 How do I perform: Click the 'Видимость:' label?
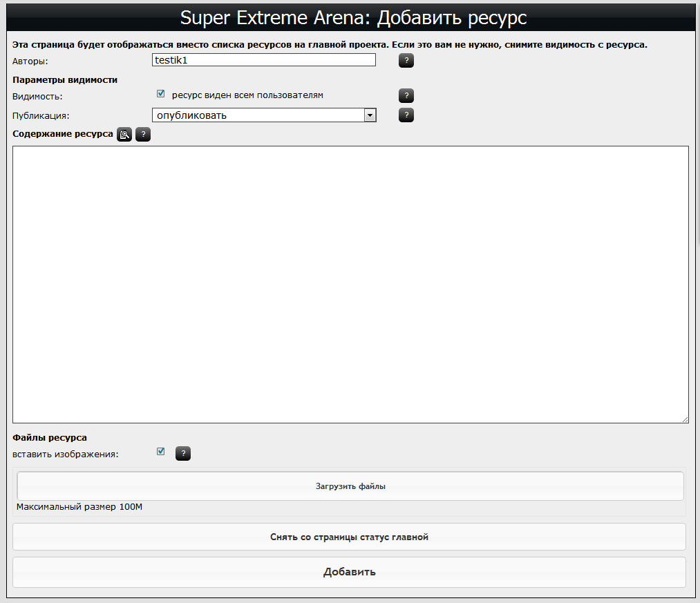click(37, 97)
